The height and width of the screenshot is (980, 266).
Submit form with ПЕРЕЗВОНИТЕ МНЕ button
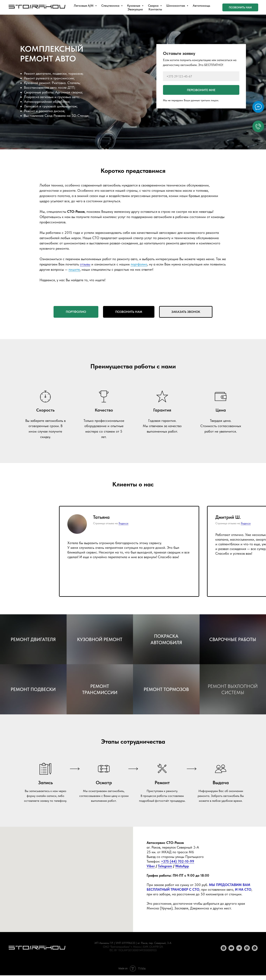tap(201, 90)
